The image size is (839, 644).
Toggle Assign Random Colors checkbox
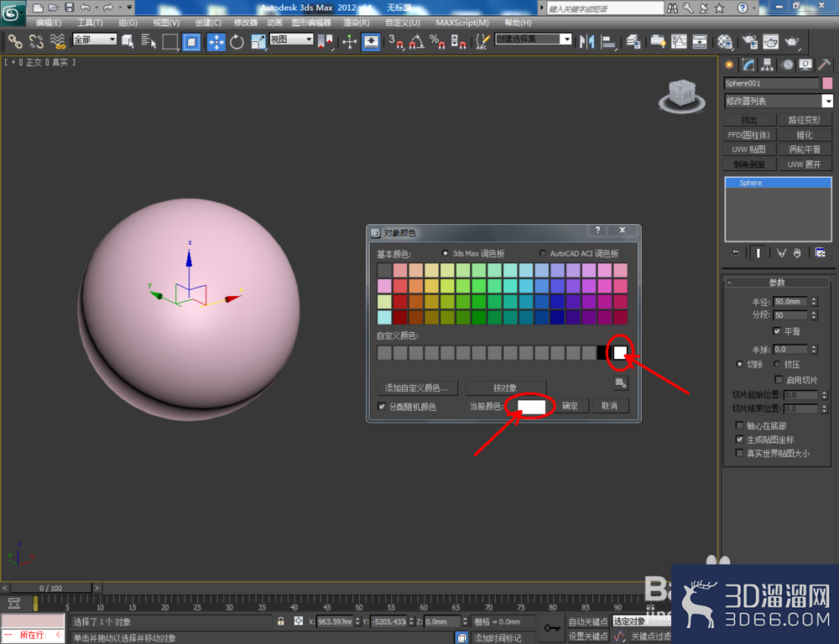(382, 407)
